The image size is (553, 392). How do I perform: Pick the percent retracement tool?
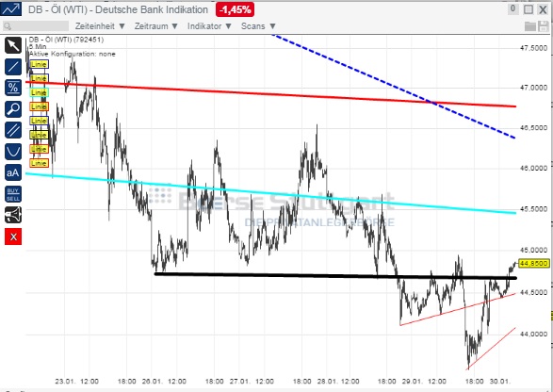click(x=13, y=88)
